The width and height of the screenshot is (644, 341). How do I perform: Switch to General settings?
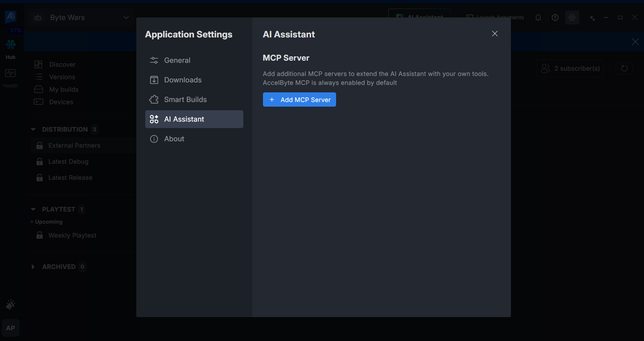(x=177, y=60)
